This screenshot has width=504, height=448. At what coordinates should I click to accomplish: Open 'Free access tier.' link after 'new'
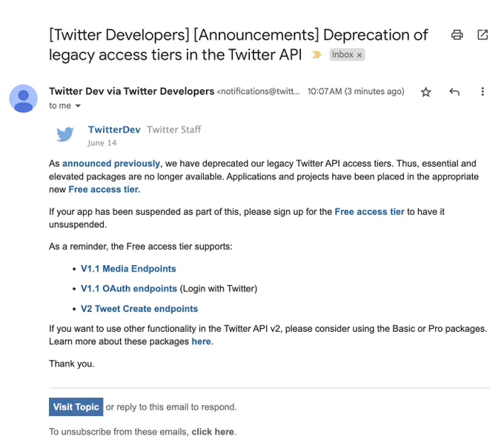(105, 190)
